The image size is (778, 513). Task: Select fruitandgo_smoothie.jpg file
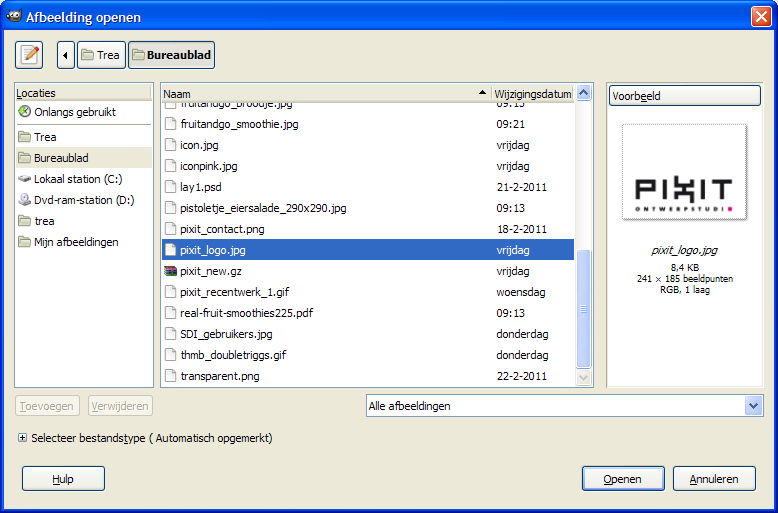pos(368,124)
